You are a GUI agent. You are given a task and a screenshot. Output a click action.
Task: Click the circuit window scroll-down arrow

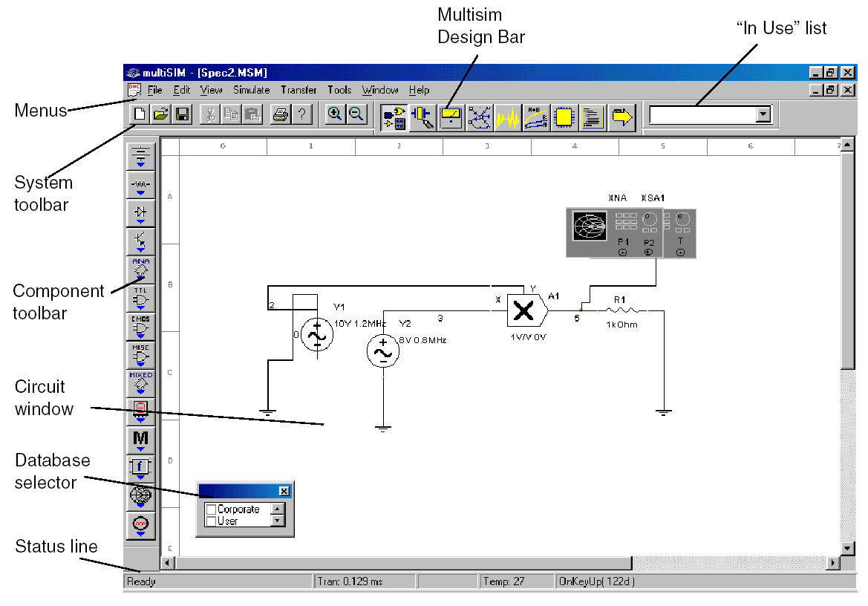tap(847, 548)
